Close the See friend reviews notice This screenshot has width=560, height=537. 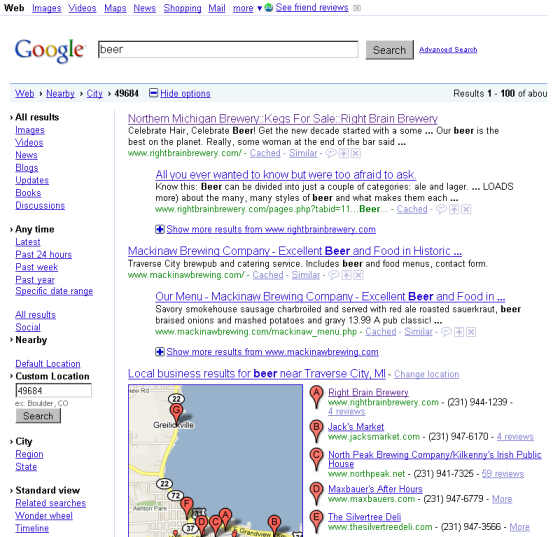point(356,8)
